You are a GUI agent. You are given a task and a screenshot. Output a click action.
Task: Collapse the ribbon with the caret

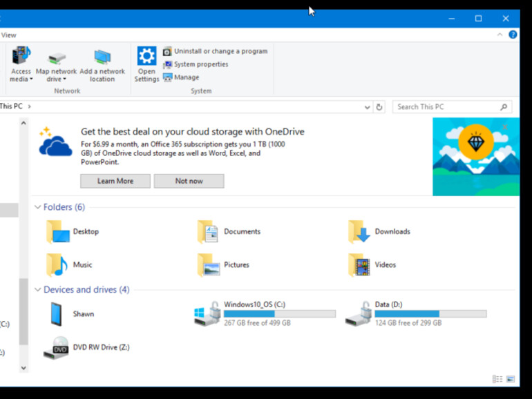(x=500, y=35)
